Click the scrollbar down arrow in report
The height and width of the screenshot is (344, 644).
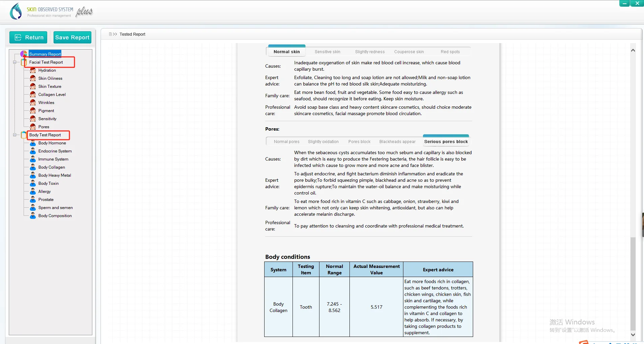pyautogui.click(x=633, y=335)
